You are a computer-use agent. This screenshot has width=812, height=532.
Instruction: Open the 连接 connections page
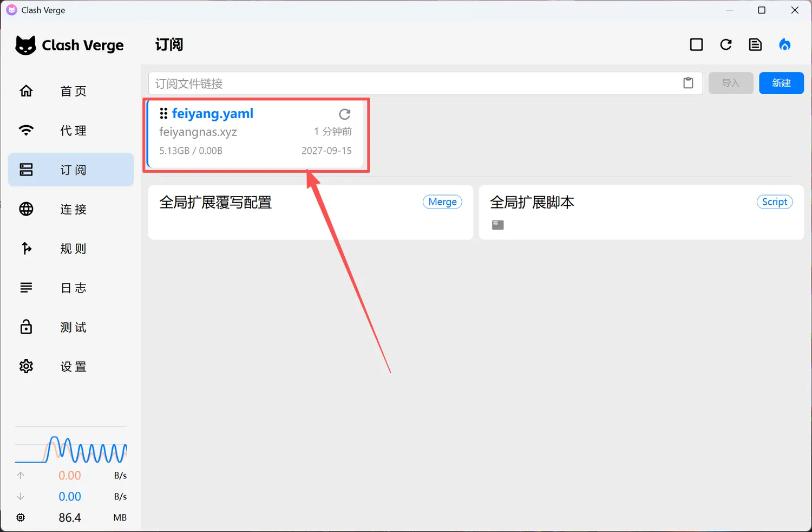tap(71, 209)
